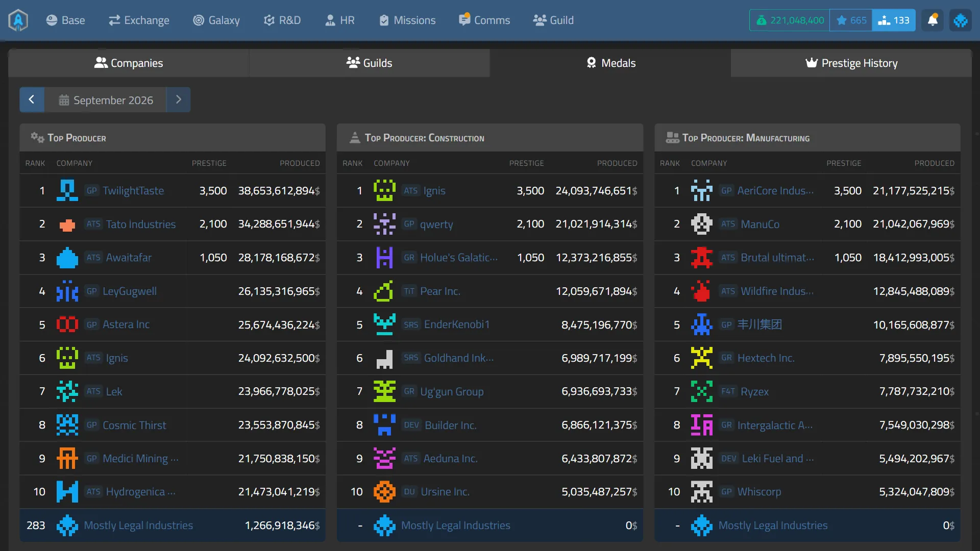Screen dimensions: 980x551
Task: Switch to the Guilds tab
Action: [370, 63]
